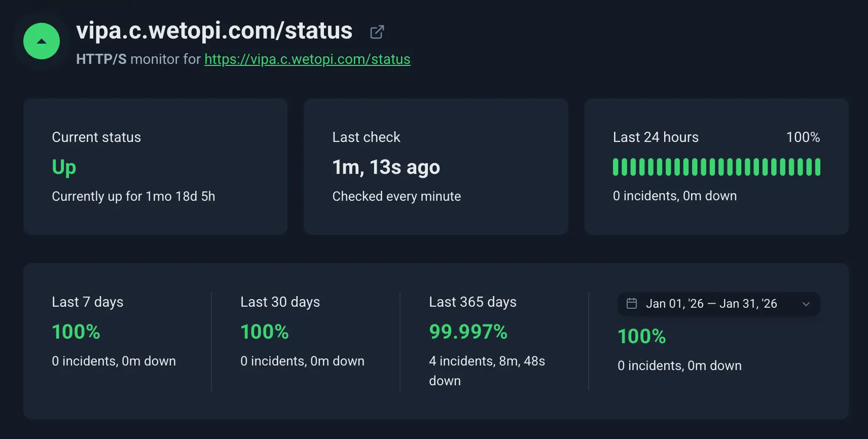
Task: Click "Currently up for 1mo 18d 5h" text
Action: coord(133,196)
